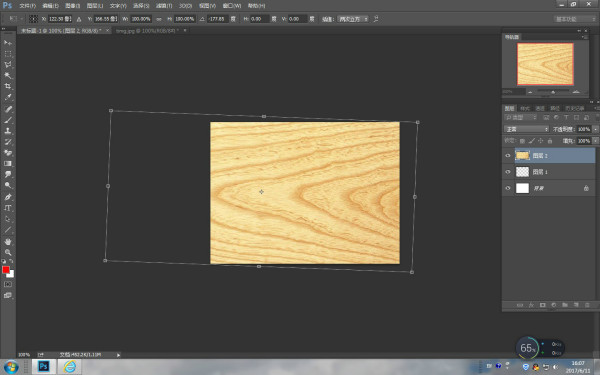The width and height of the screenshot is (600, 375).
Task: Select the Polygonal Lasso tool
Action: [8, 64]
